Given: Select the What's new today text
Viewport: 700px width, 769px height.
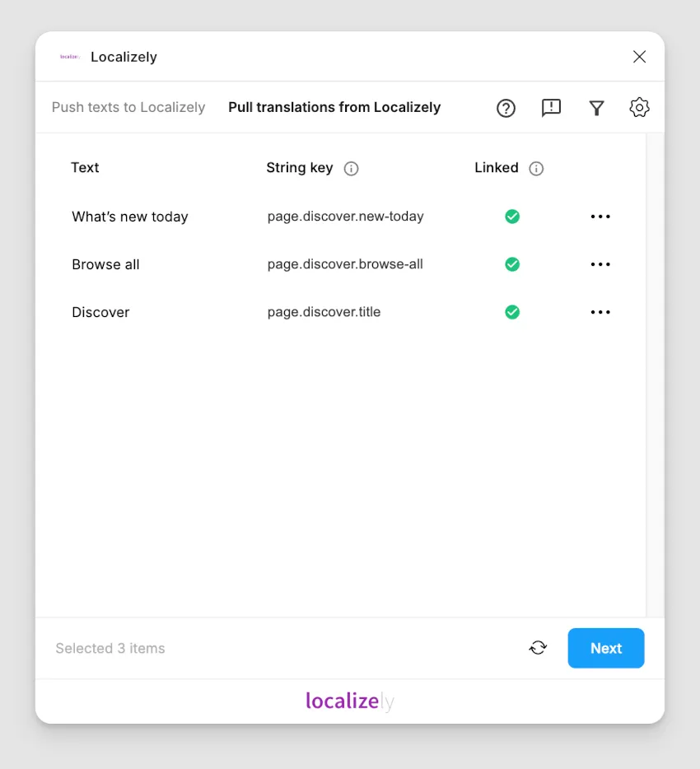Looking at the screenshot, I should click(x=130, y=217).
